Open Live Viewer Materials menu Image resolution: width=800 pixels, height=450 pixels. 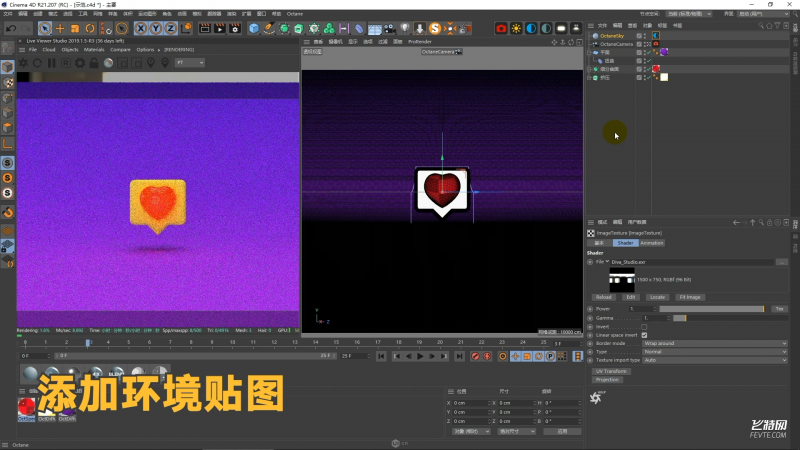(94, 49)
